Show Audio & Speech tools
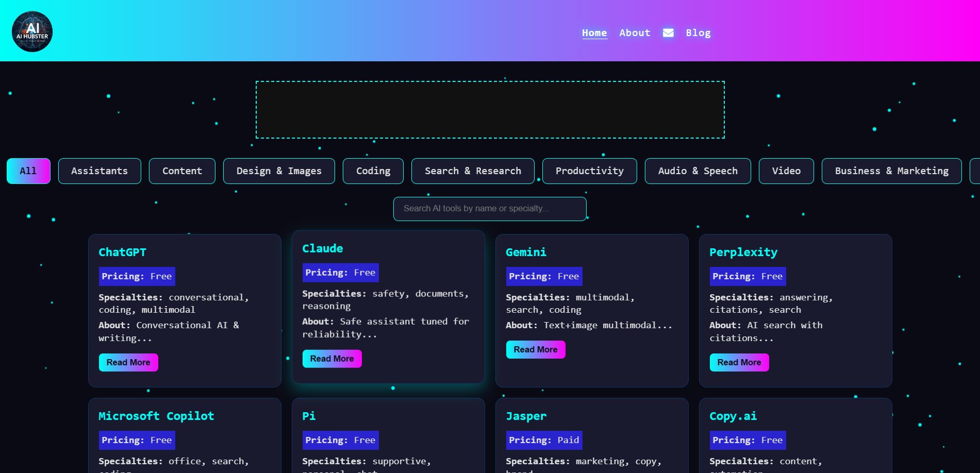 coord(697,171)
